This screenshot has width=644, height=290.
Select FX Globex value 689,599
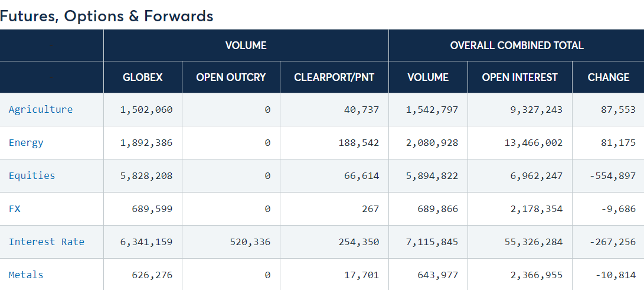pos(152,209)
